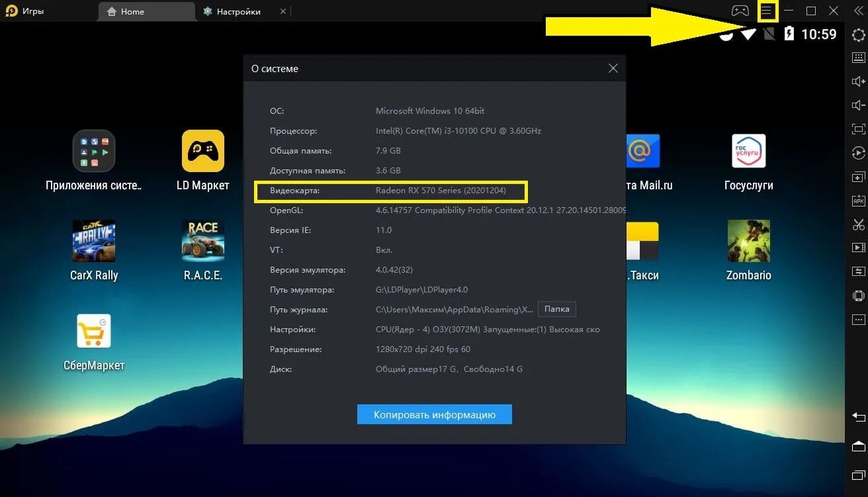
Task: Maximize the LDPlayer window
Action: (811, 11)
